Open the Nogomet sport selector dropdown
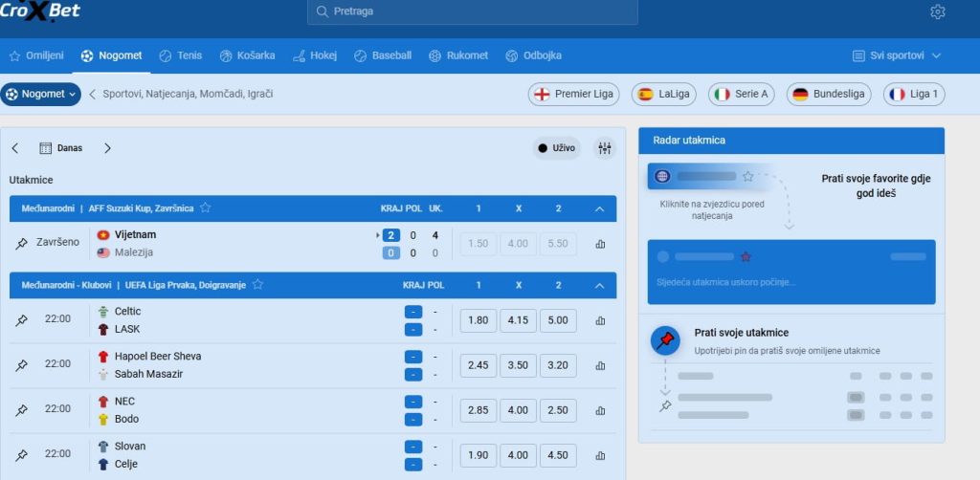The image size is (980, 480). [40, 95]
